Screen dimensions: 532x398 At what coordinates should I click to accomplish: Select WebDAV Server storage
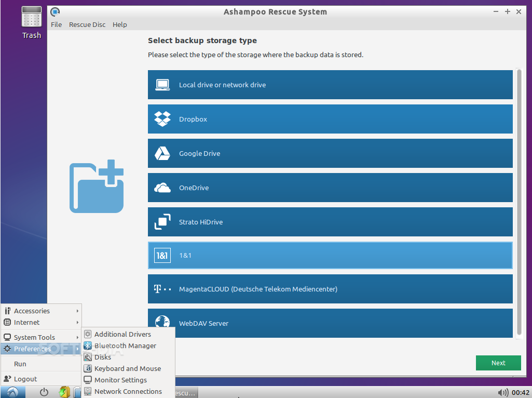point(330,323)
